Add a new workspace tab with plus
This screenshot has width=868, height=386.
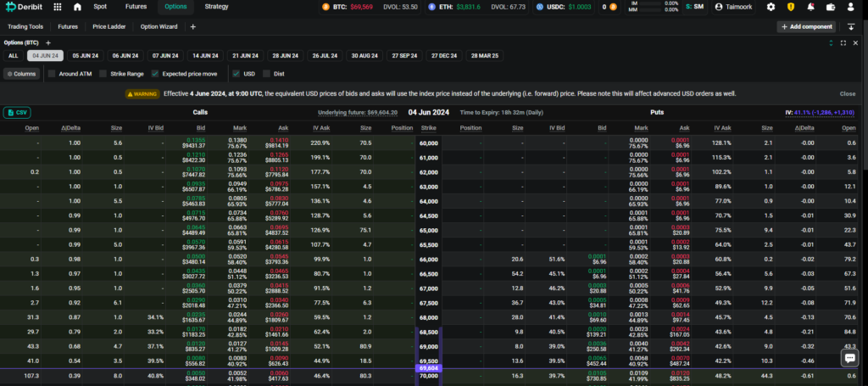pyautogui.click(x=192, y=26)
